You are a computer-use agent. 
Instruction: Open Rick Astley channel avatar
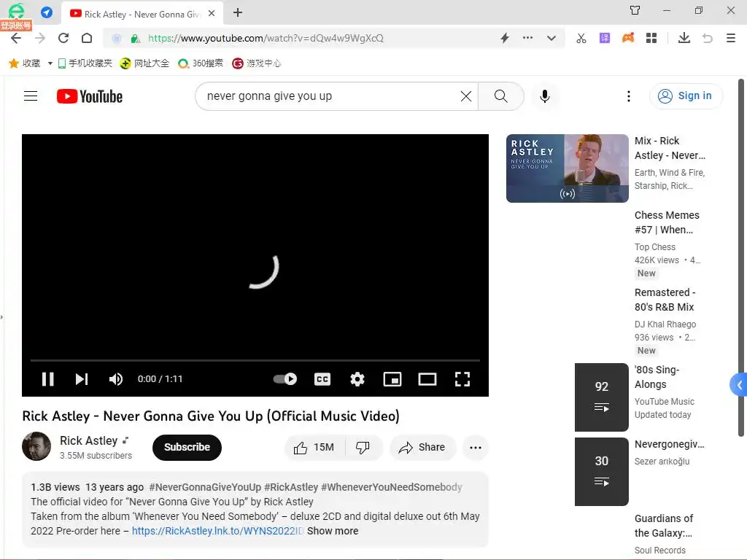pos(36,446)
